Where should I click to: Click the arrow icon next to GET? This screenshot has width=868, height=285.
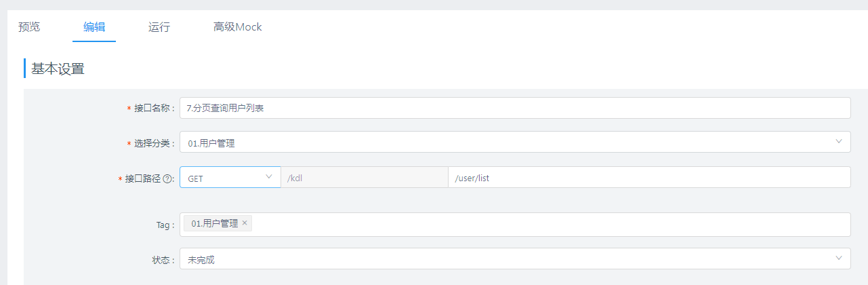point(269,177)
